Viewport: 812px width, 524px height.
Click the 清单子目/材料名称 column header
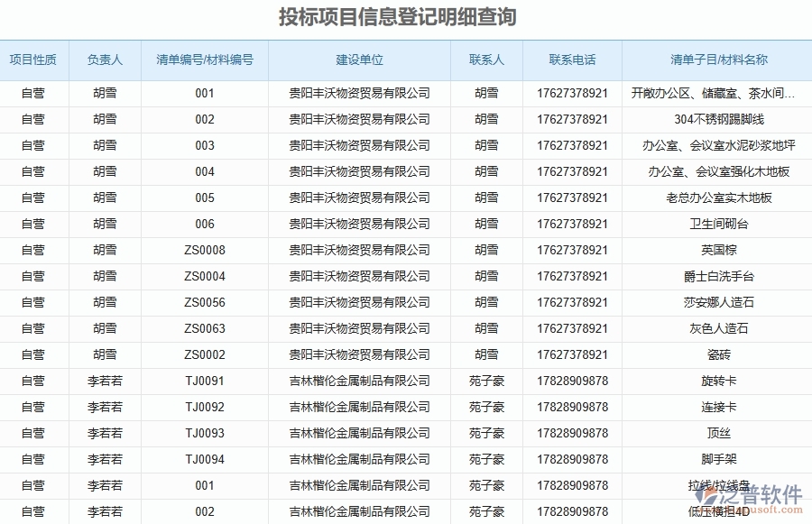(x=718, y=60)
